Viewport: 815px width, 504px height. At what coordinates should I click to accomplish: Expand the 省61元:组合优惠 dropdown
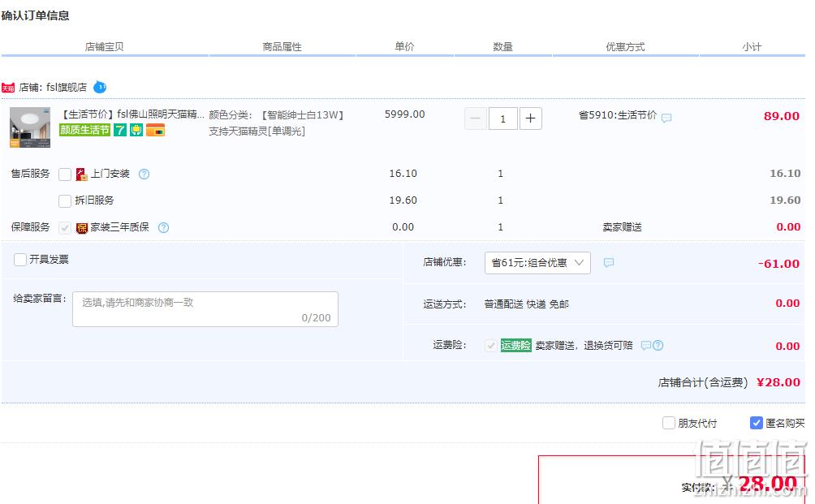pyautogui.click(x=537, y=263)
